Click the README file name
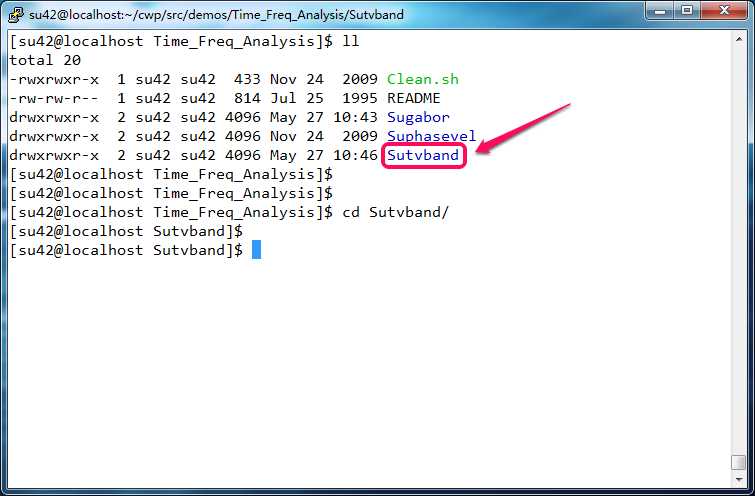The height and width of the screenshot is (496, 755). coord(414,98)
